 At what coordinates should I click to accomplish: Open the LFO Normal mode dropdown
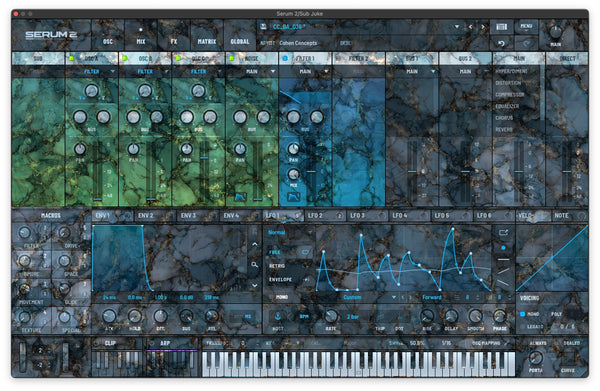point(290,232)
